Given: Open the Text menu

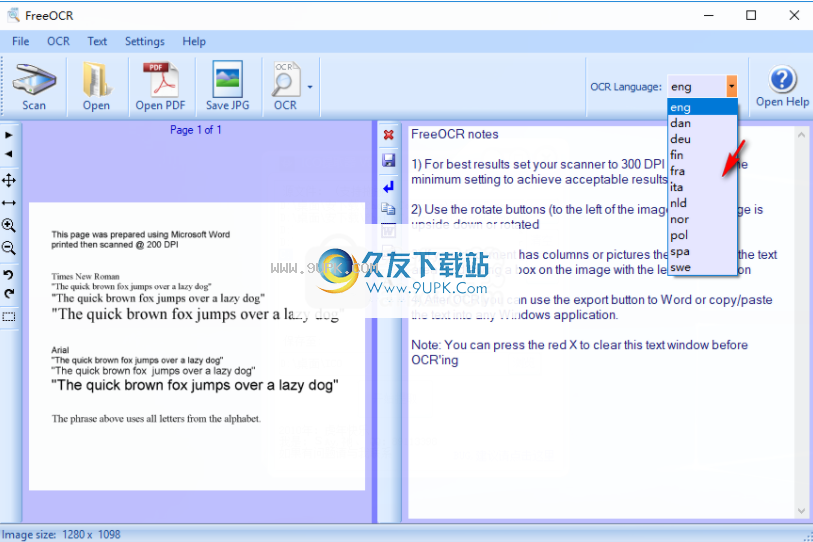Looking at the screenshot, I should (97, 41).
